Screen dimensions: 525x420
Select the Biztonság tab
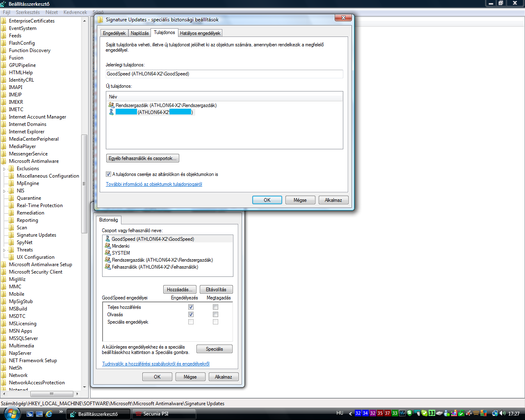pyautogui.click(x=108, y=220)
